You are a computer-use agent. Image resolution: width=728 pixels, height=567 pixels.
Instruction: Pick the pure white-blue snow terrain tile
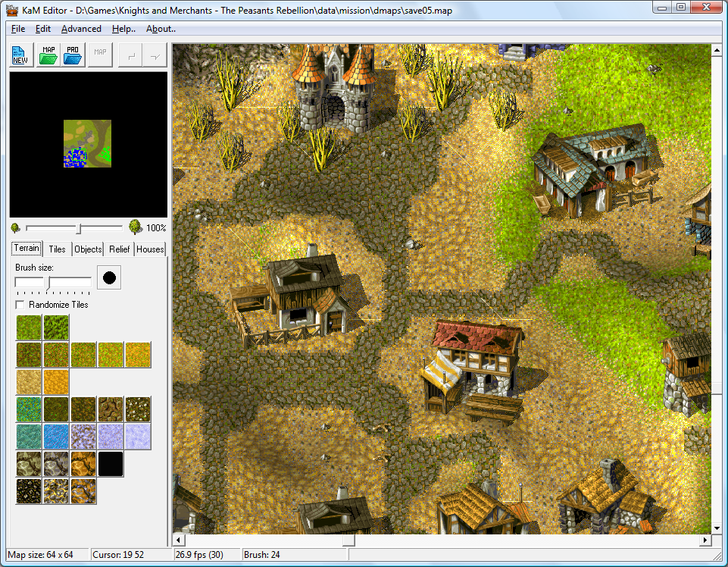click(138, 437)
